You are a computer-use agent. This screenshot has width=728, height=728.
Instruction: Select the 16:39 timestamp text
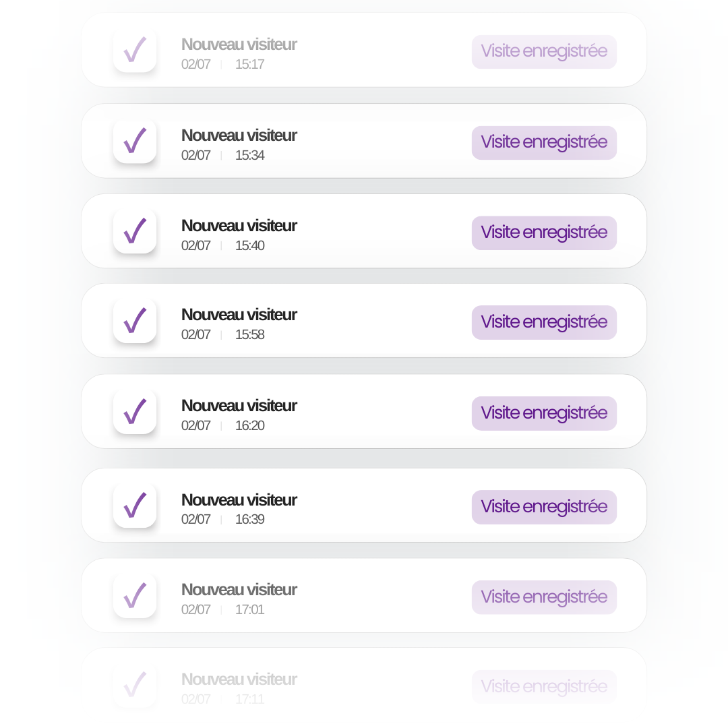click(249, 520)
